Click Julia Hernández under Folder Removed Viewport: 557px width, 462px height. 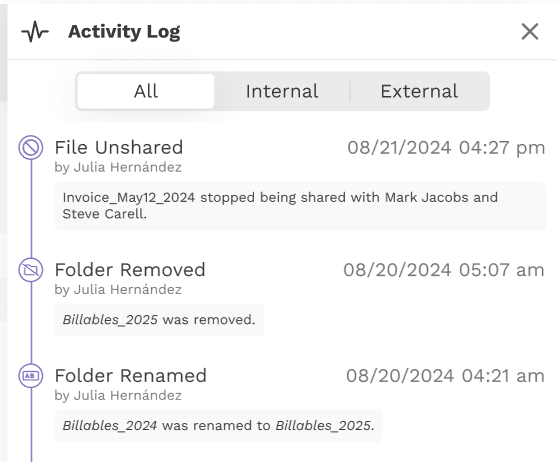coord(128,289)
